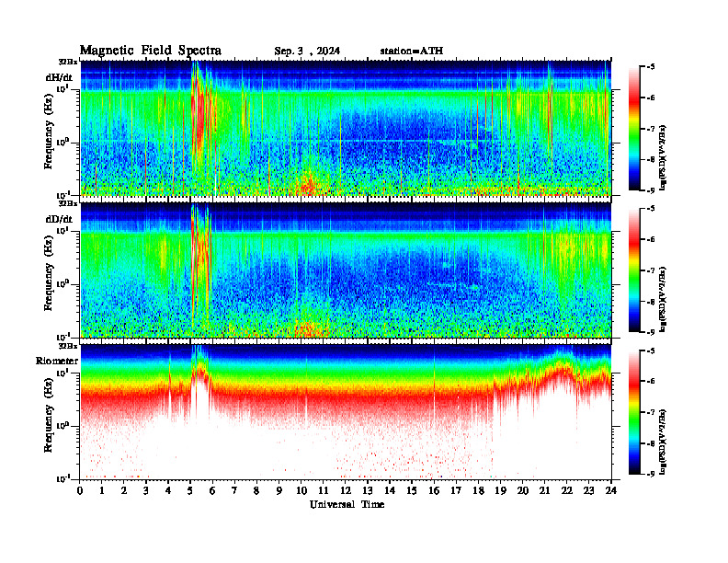Click the color bar title next to Riometer scale
The height and width of the screenshot is (563, 728).
[x=663, y=441]
